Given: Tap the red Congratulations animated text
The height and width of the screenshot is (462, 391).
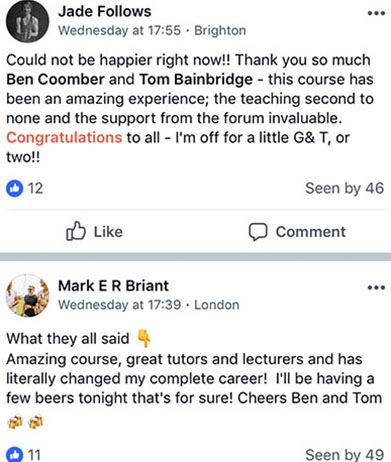Looking at the screenshot, I should tap(64, 138).
